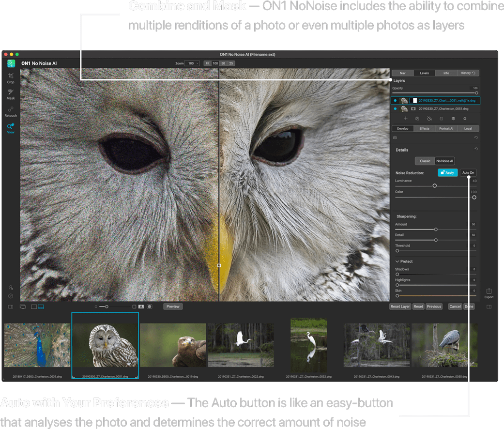Viewport: 504px width, 429px height.
Task: Adjust the Luminance slider handle
Action: tap(434, 185)
